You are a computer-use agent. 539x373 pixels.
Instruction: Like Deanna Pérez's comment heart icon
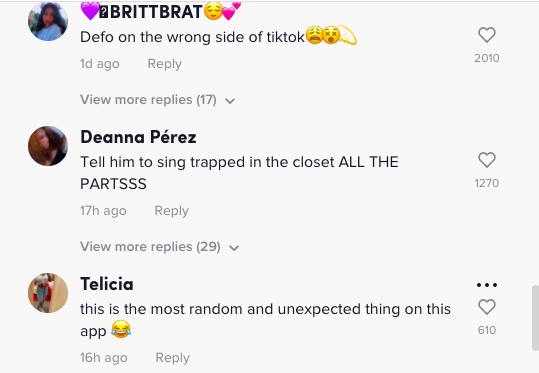(487, 160)
